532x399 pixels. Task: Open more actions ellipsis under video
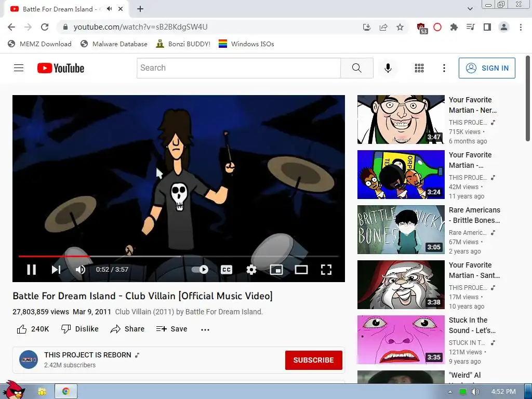pos(205,329)
